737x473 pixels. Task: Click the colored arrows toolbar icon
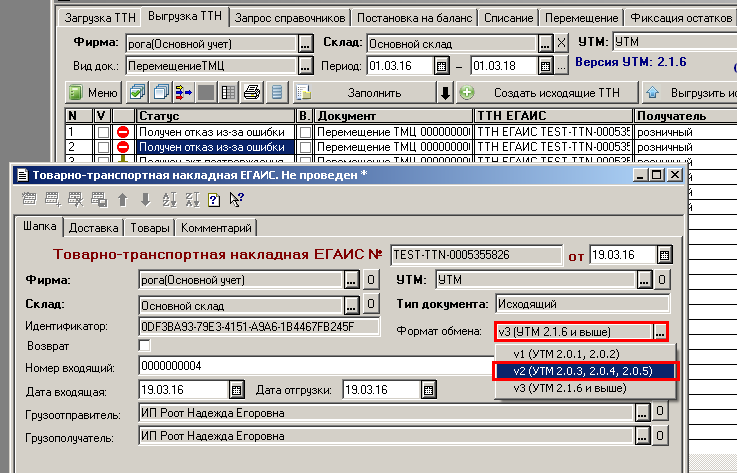point(183,93)
